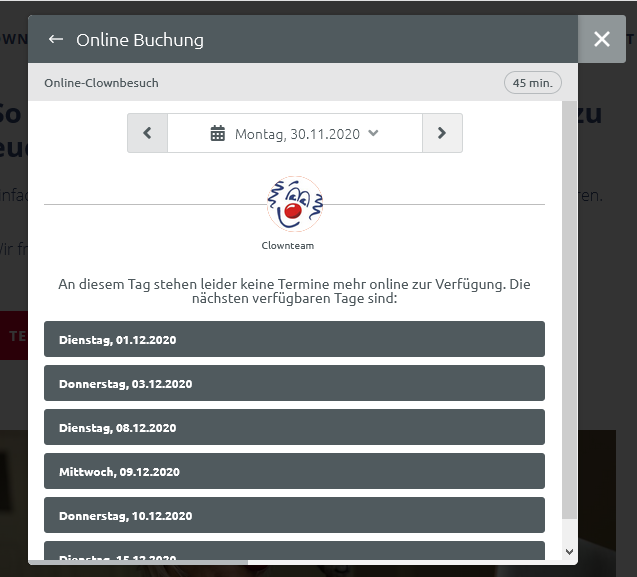Open the calendar icon date picker

pos(217,133)
